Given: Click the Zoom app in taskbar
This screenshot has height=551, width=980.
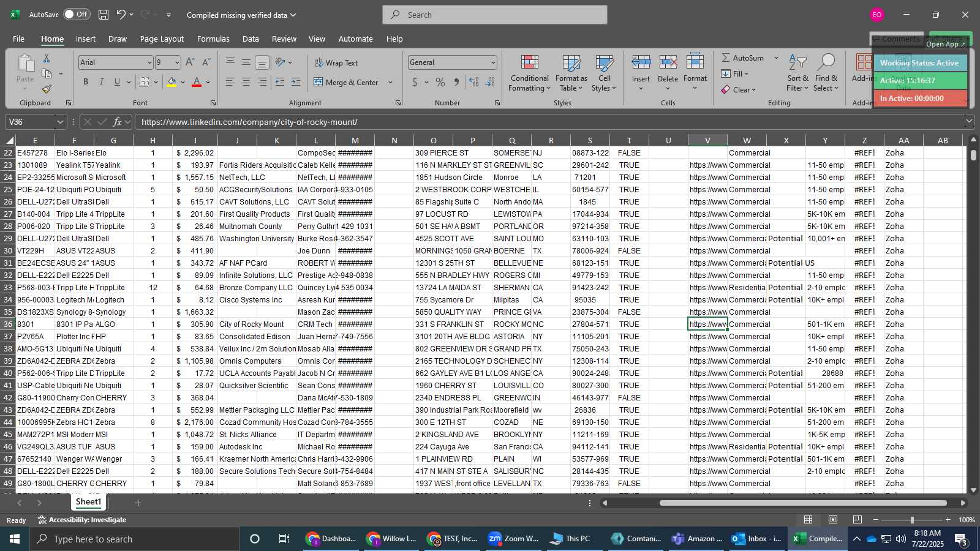Looking at the screenshot, I should 513,539.
